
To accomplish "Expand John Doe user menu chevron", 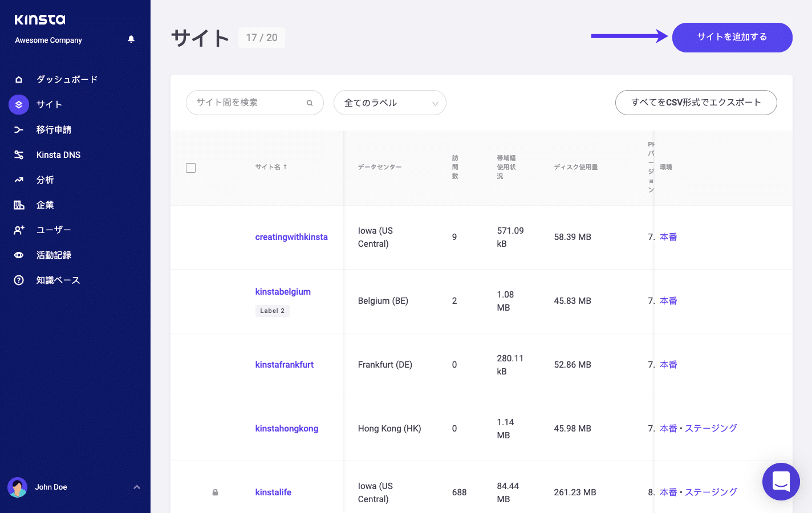I will coord(137,487).
